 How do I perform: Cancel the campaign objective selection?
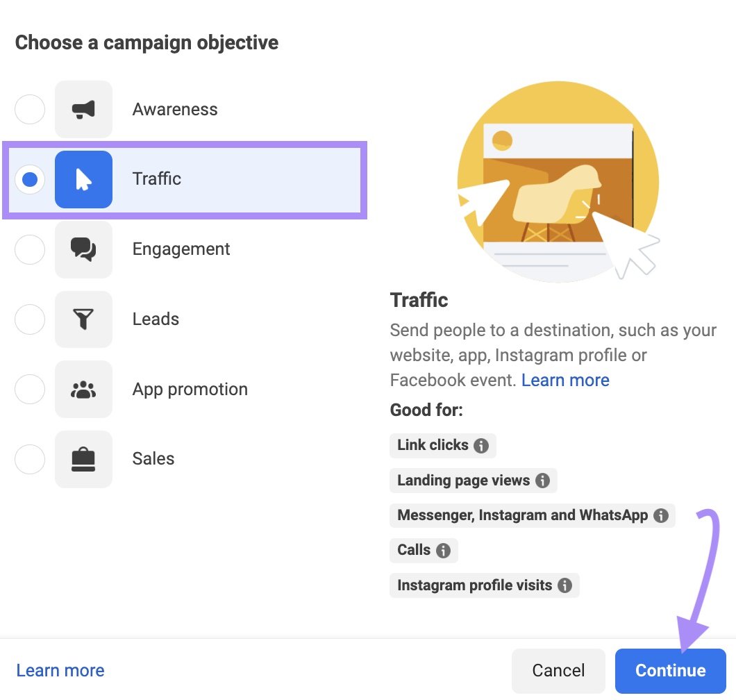pos(558,670)
